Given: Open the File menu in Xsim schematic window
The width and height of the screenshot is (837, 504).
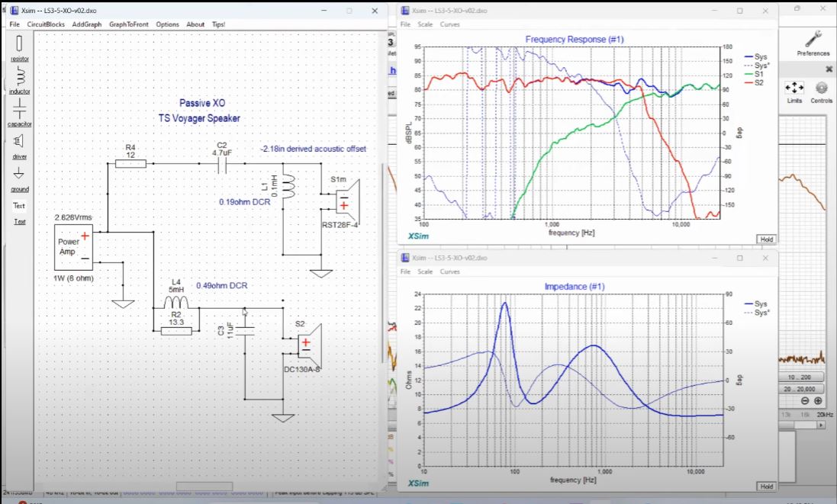Looking at the screenshot, I should point(14,24).
